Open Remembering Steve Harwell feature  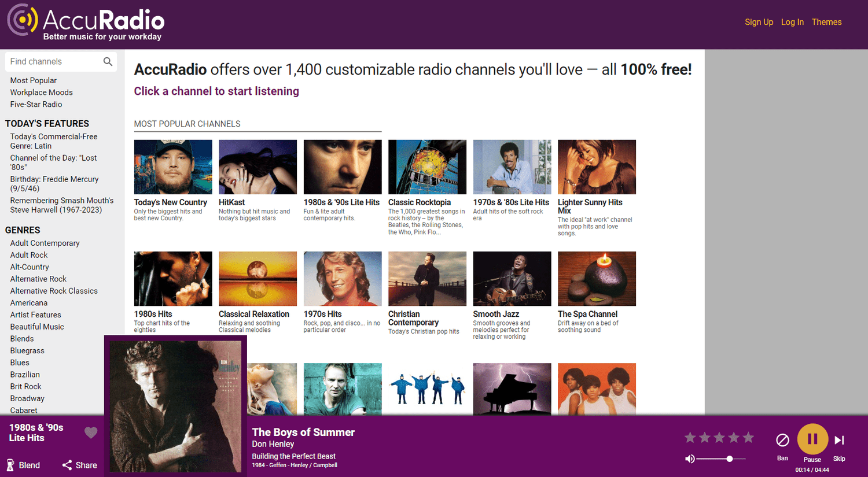coord(62,205)
